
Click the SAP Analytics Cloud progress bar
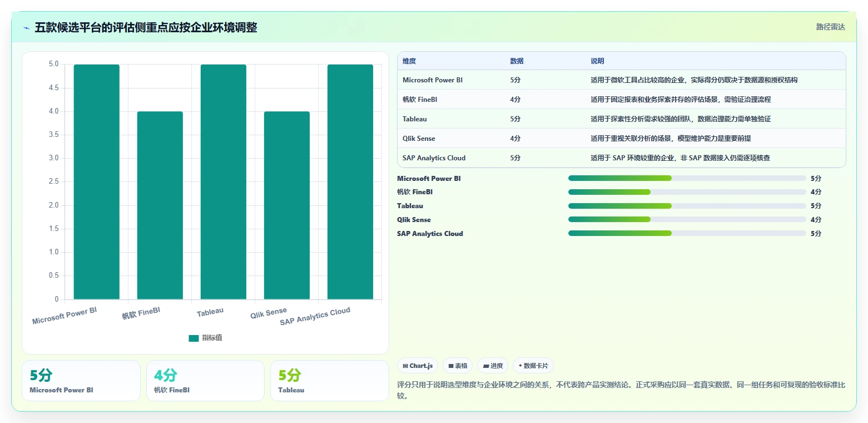(687, 234)
